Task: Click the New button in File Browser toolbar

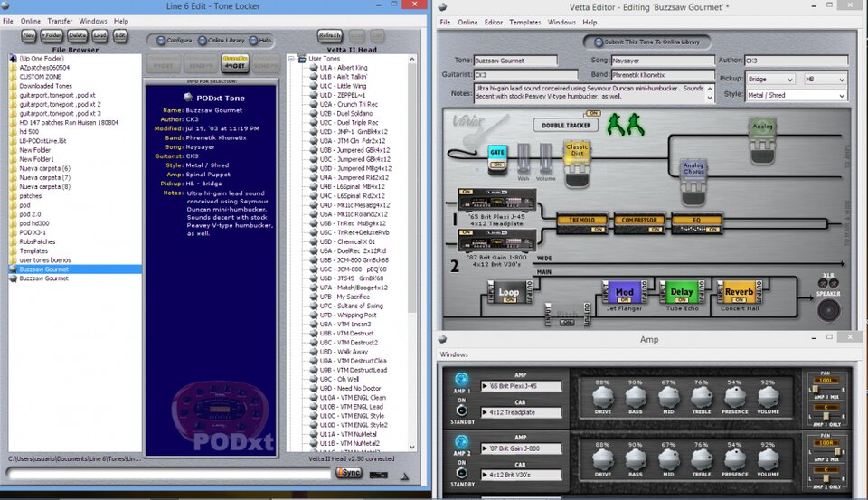Action: coord(29,35)
